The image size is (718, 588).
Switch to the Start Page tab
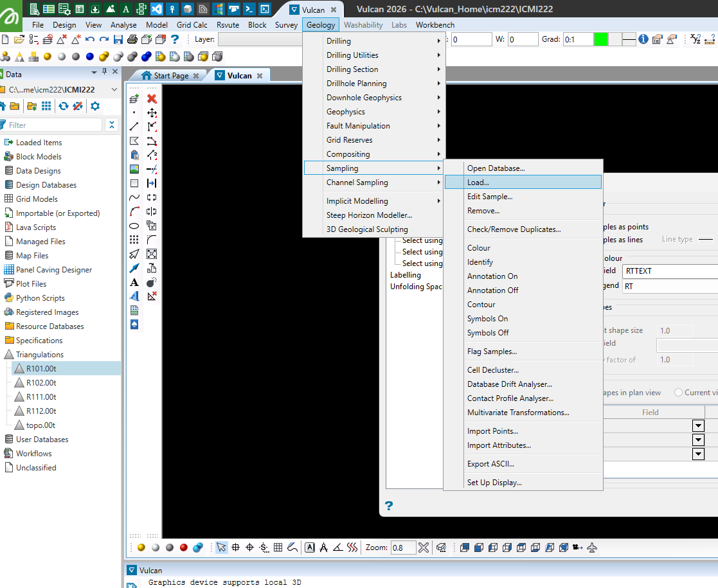coord(170,76)
